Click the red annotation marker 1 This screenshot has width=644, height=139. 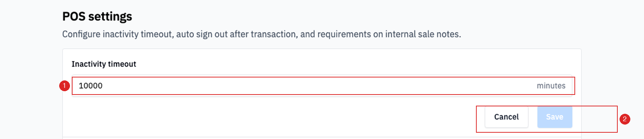(64, 86)
